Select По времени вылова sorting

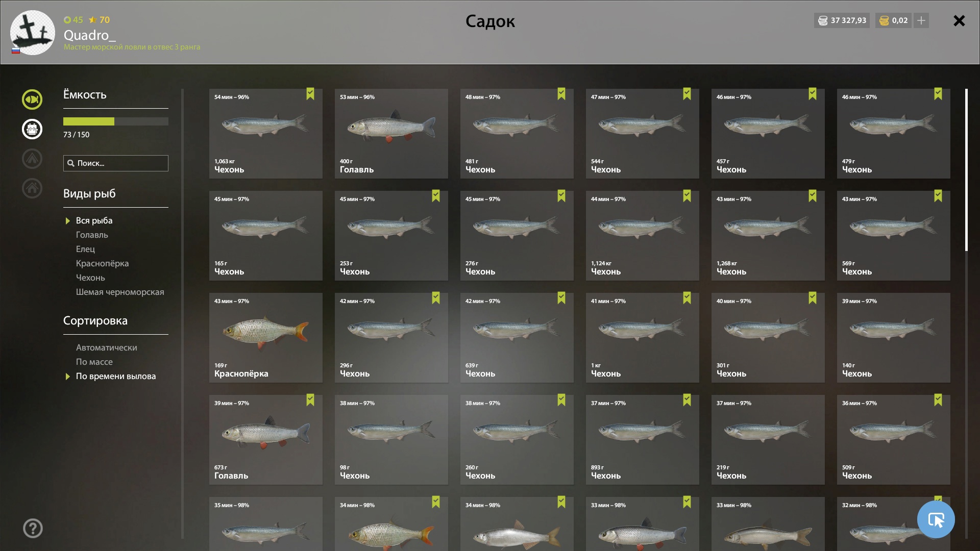point(116,376)
